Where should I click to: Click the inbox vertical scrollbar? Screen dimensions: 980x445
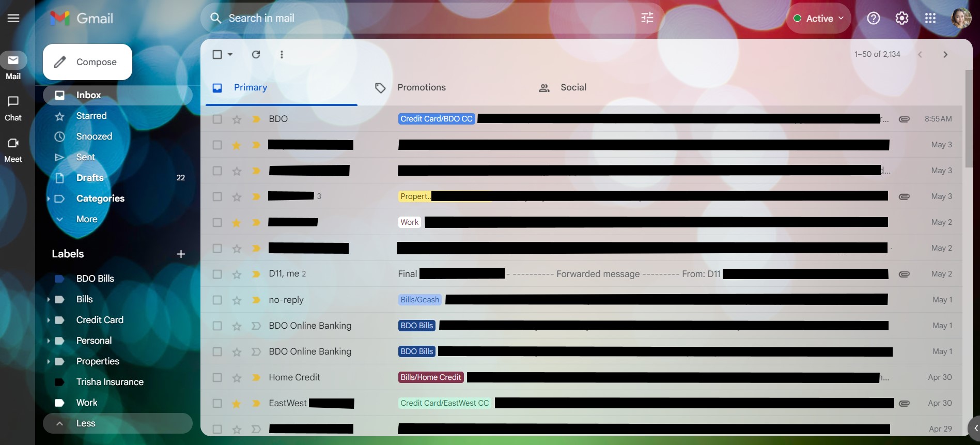969,119
